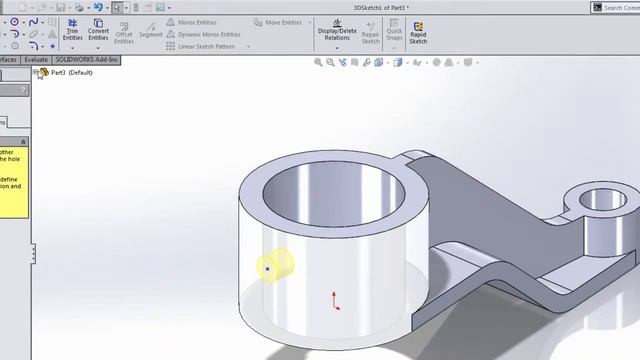Click the help question mark icon
This screenshot has height=360, width=640.
[x=24, y=91]
